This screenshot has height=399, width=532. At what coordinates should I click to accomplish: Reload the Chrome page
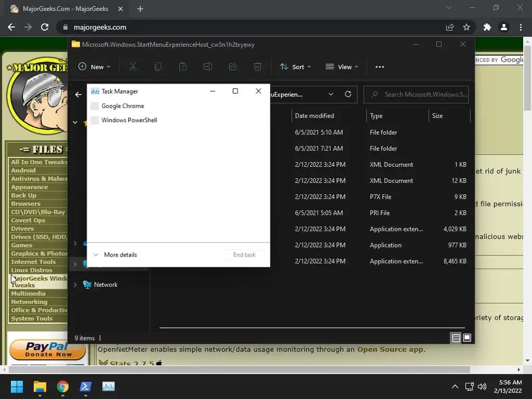coord(45,27)
